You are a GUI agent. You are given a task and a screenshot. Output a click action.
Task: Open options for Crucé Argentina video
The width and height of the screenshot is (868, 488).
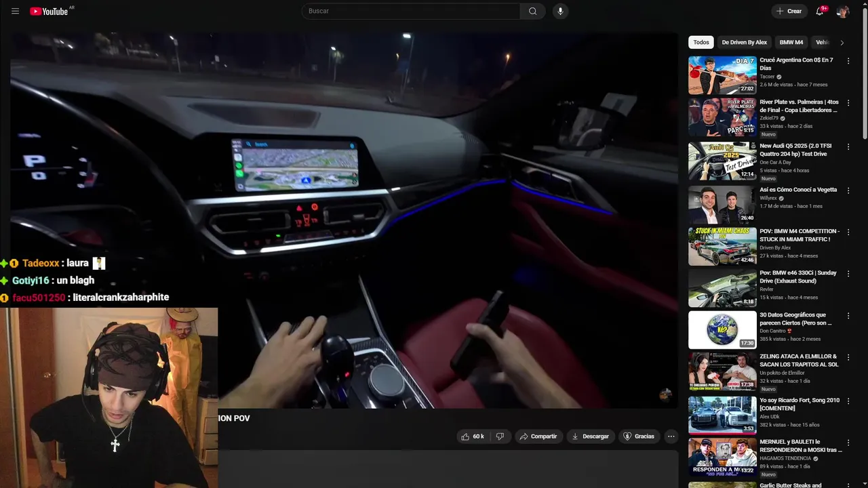coord(848,61)
